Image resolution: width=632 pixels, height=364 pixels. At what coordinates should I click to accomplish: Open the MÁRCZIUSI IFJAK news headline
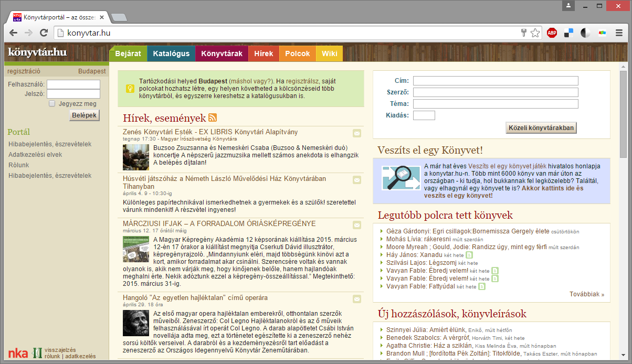219,223
